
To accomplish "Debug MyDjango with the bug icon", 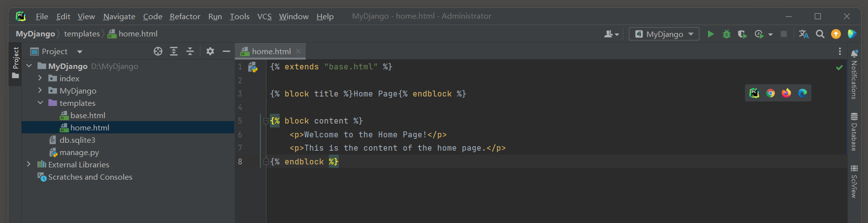I will click(x=726, y=34).
